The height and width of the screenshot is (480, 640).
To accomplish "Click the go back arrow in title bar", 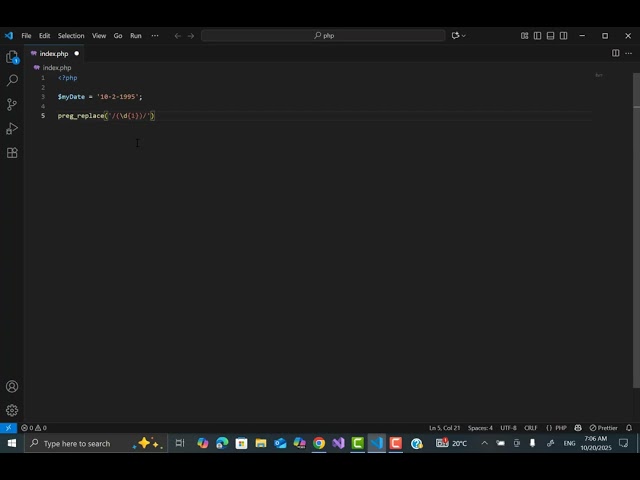I will coord(178,36).
